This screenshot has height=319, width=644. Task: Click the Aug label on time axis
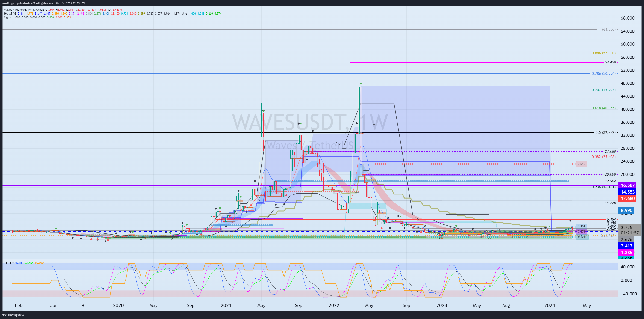pos(506,305)
